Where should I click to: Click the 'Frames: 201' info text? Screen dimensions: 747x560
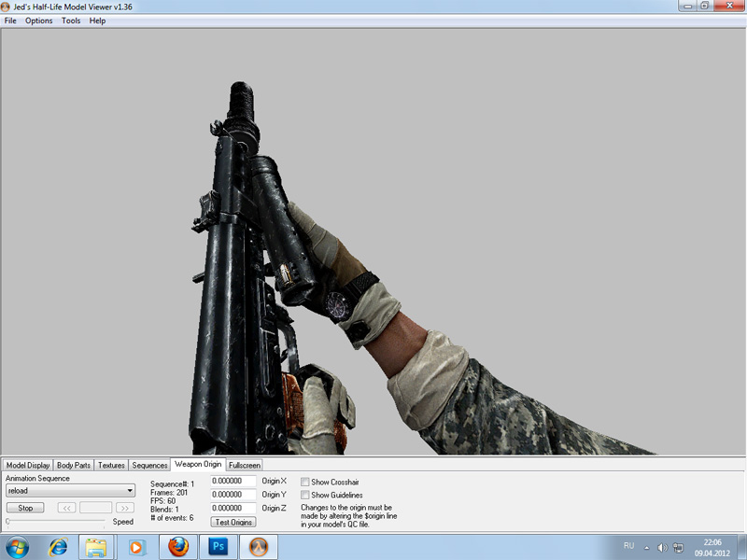tap(169, 493)
